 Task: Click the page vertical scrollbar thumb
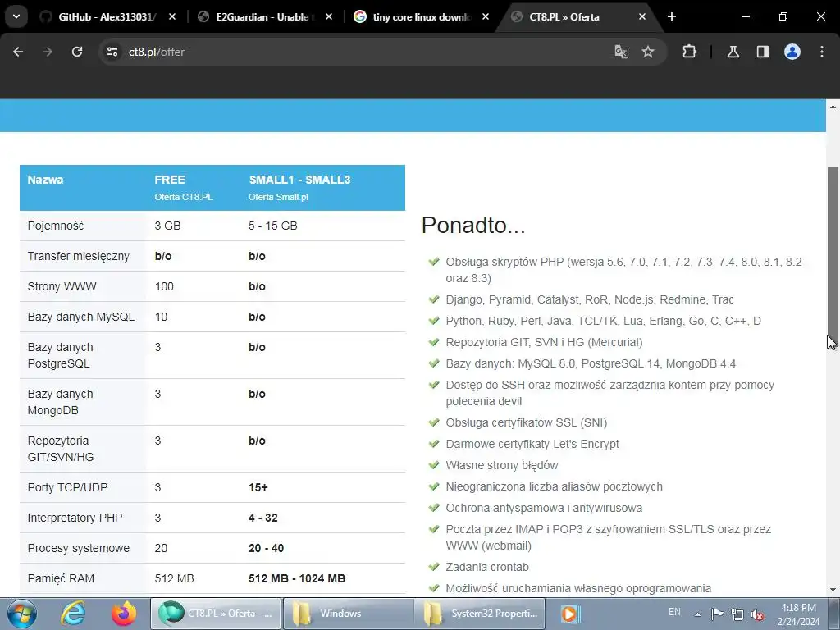(x=833, y=257)
